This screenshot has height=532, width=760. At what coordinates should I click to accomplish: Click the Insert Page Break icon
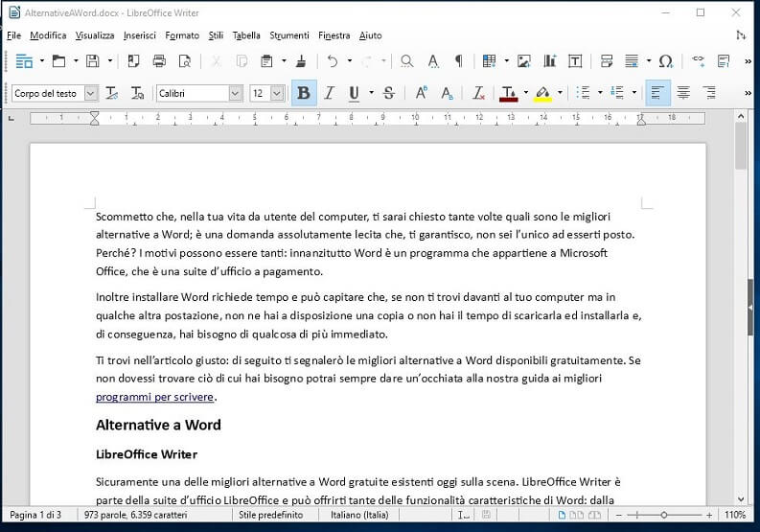(x=607, y=61)
